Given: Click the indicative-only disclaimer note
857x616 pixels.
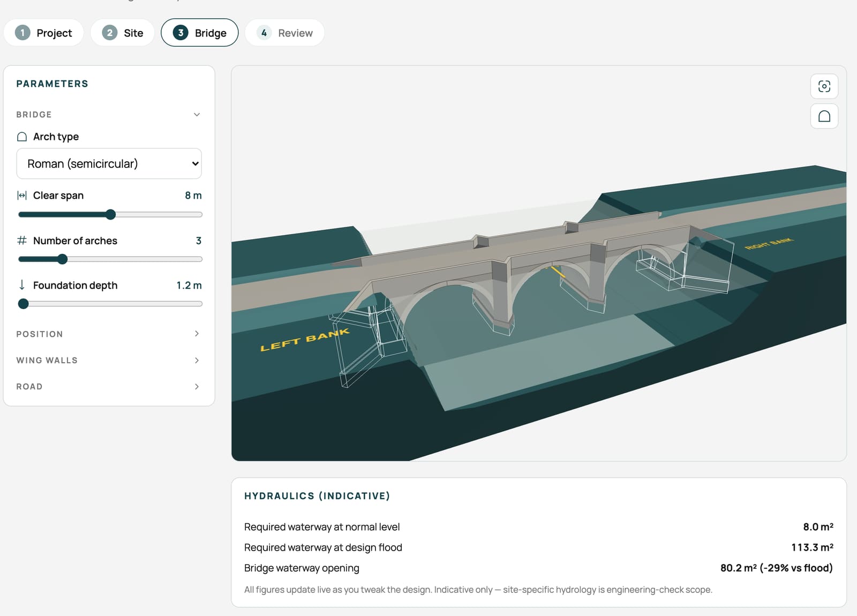Looking at the screenshot, I should 478,590.
